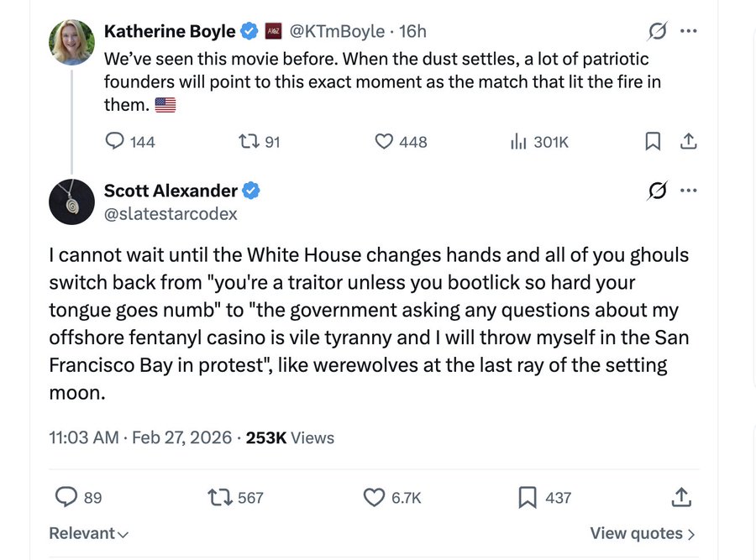Share Katherine Boyle's tweet
This screenshot has width=756, height=560.
[x=688, y=142]
